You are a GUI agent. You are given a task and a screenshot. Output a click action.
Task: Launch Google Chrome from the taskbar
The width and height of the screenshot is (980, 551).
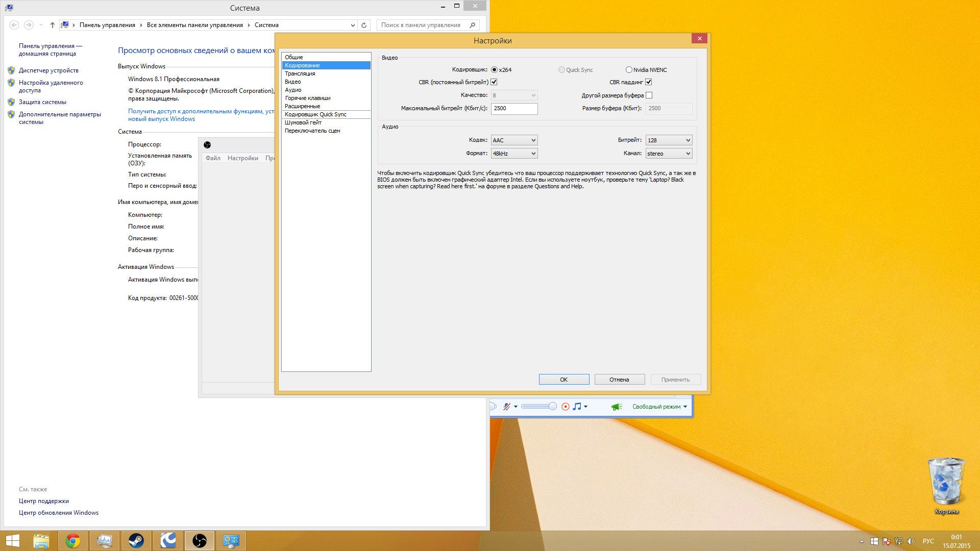click(x=73, y=541)
